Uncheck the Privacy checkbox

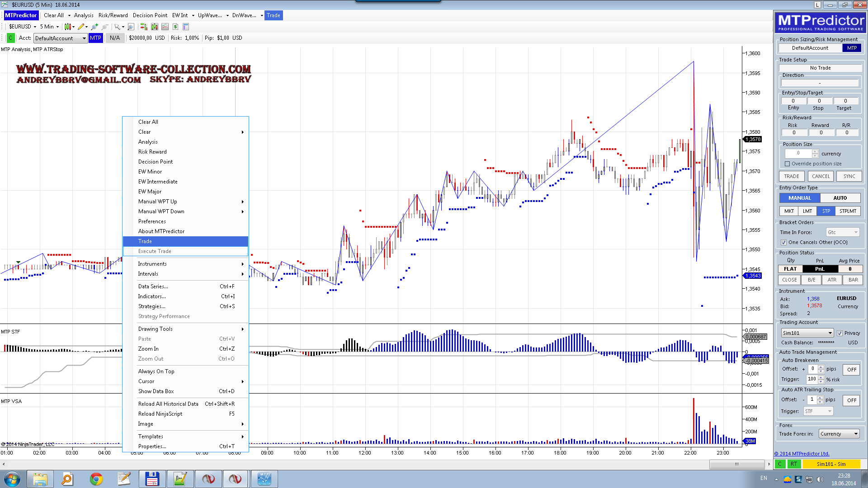point(840,333)
